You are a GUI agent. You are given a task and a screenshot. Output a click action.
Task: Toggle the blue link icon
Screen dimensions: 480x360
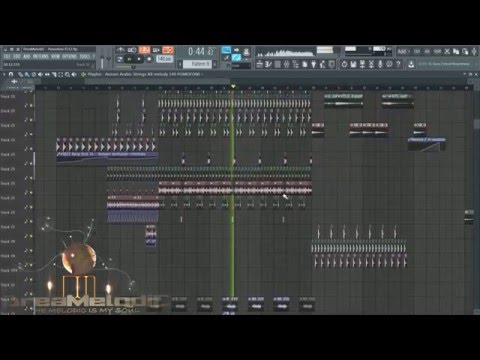pyautogui.click(x=236, y=58)
